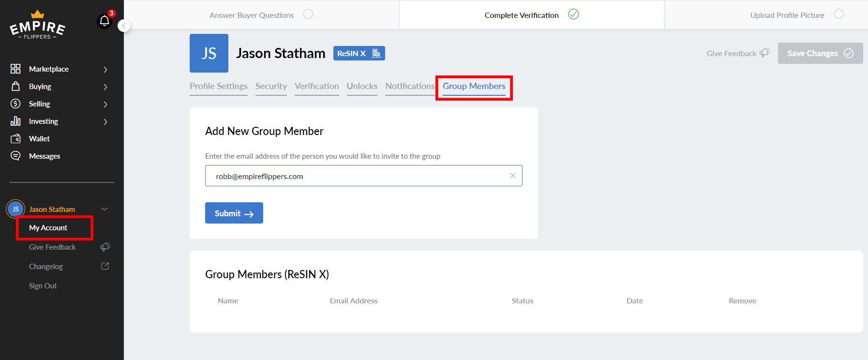The image size is (868, 360).
Task: Click the Selling dollar icon
Action: coord(15,104)
